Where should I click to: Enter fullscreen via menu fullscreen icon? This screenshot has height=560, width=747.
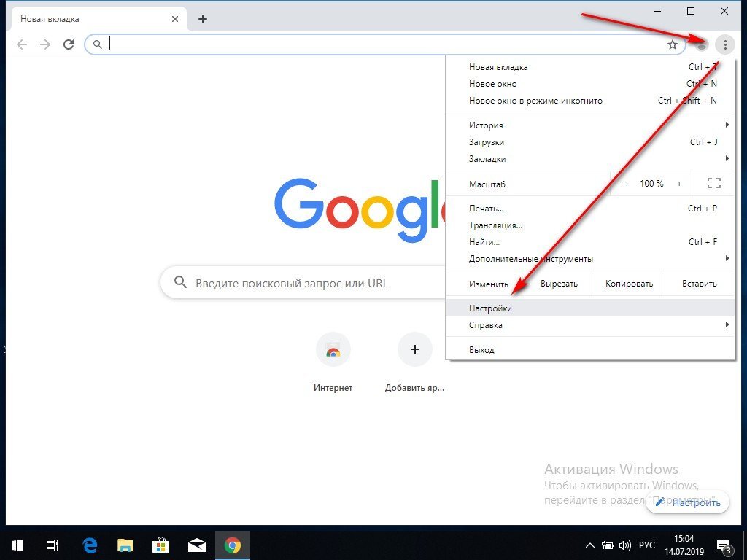[713, 183]
